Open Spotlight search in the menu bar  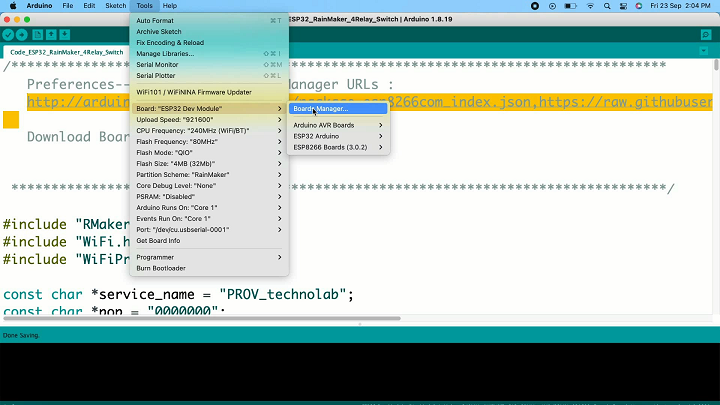[607, 6]
